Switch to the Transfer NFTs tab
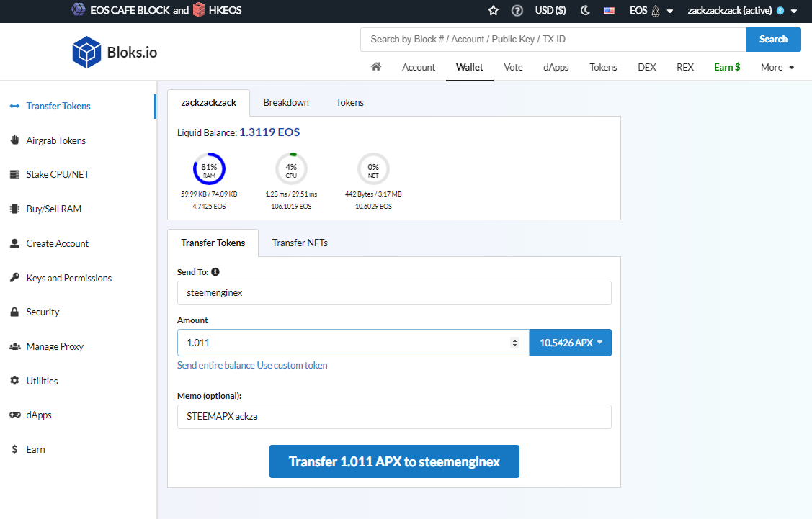This screenshot has width=812, height=519. [x=300, y=243]
